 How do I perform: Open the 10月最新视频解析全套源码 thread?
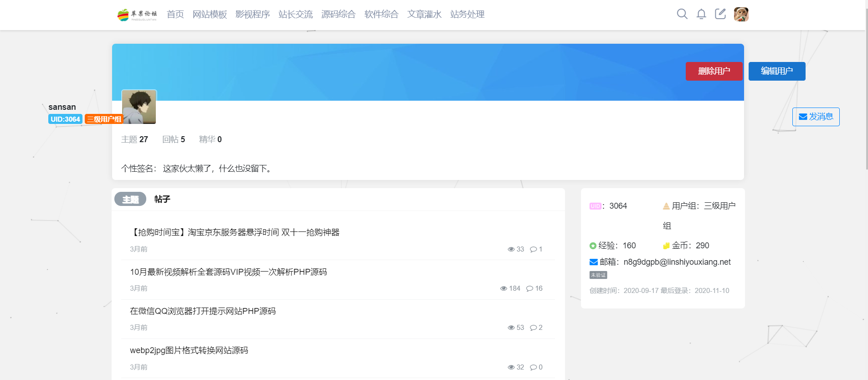[228, 272]
